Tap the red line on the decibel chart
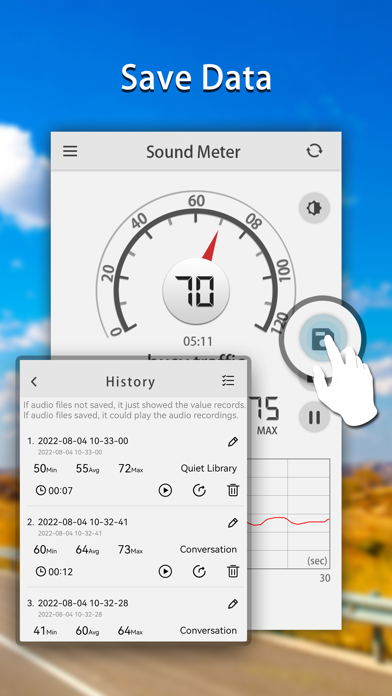Image resolution: width=392 pixels, height=696 pixels. coord(288,521)
